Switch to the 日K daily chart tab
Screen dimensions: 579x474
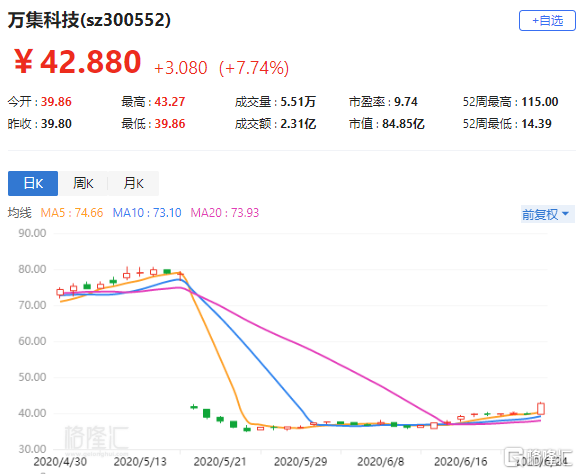click(x=33, y=183)
